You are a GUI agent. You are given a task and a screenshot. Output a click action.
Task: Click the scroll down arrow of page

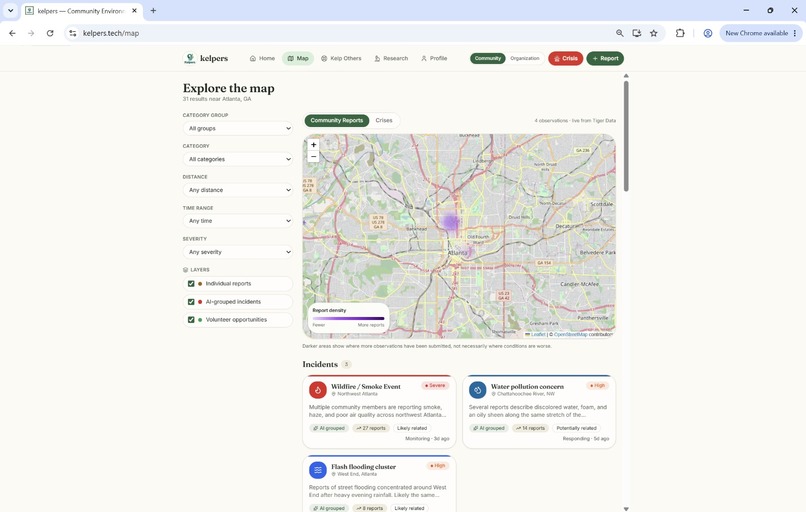[x=626, y=508]
